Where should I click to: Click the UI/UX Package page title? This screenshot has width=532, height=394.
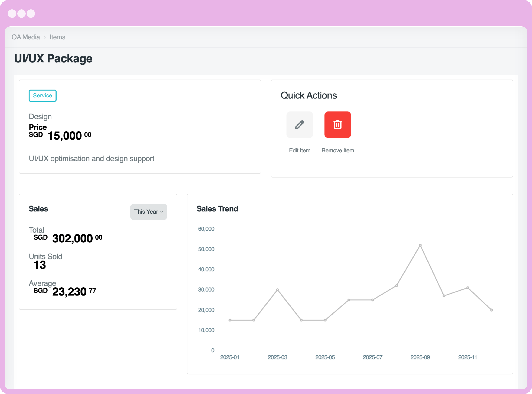point(53,59)
